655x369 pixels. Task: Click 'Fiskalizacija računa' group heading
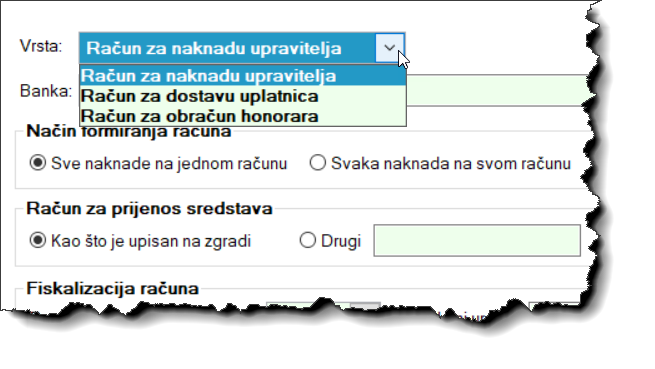[112, 288]
